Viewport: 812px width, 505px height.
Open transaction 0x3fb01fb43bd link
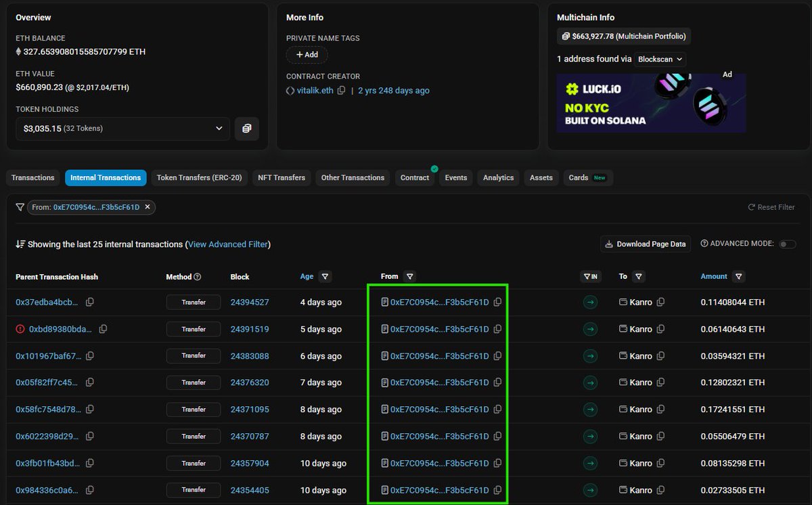(x=48, y=463)
